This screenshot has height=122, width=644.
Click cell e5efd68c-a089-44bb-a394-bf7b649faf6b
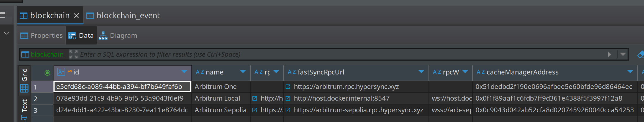122,87
